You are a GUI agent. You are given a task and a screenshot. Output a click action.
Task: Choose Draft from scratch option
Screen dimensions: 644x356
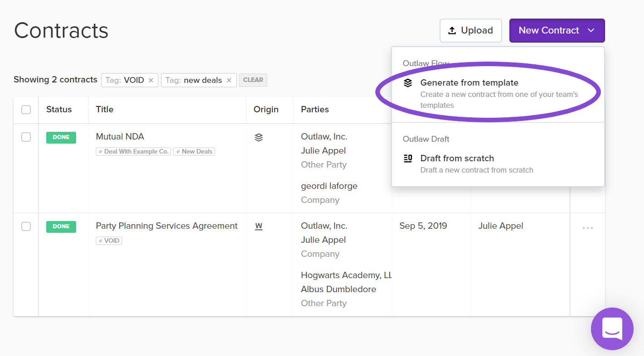tap(498, 164)
